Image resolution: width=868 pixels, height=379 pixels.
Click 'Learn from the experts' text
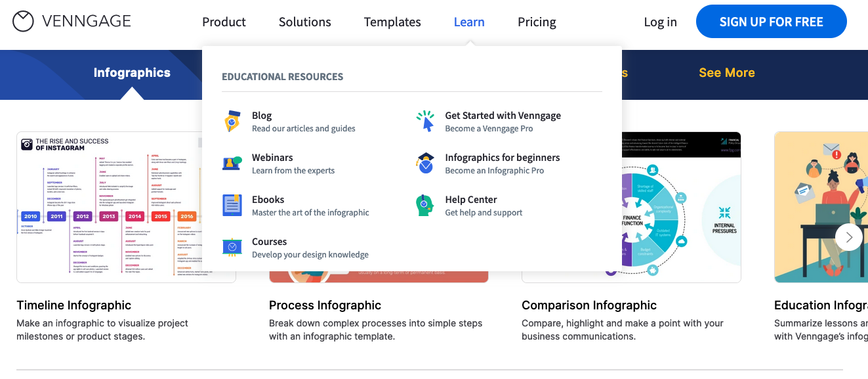click(293, 171)
